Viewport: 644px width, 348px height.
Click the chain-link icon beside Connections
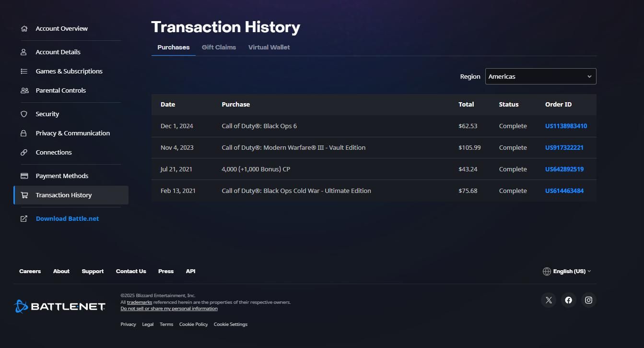point(24,153)
